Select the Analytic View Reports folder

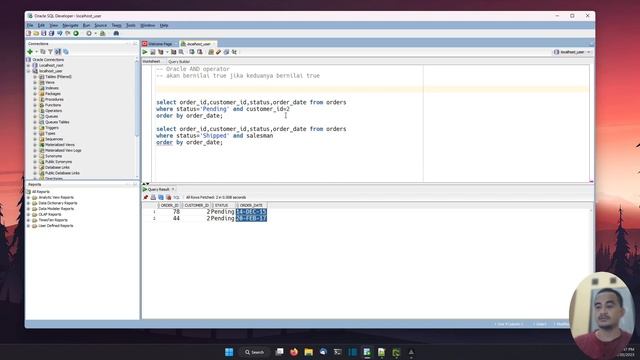(x=56, y=198)
